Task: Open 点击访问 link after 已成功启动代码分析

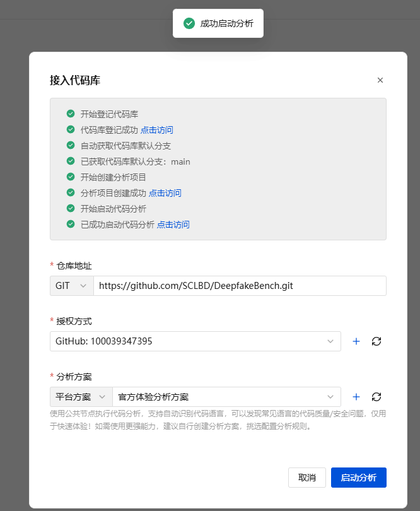Action: tap(173, 225)
